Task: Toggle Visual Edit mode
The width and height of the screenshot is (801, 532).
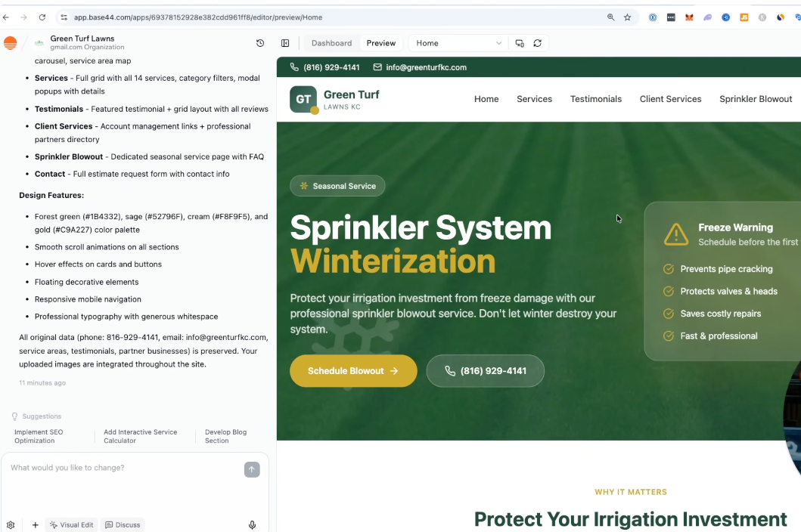Action: coord(72,525)
